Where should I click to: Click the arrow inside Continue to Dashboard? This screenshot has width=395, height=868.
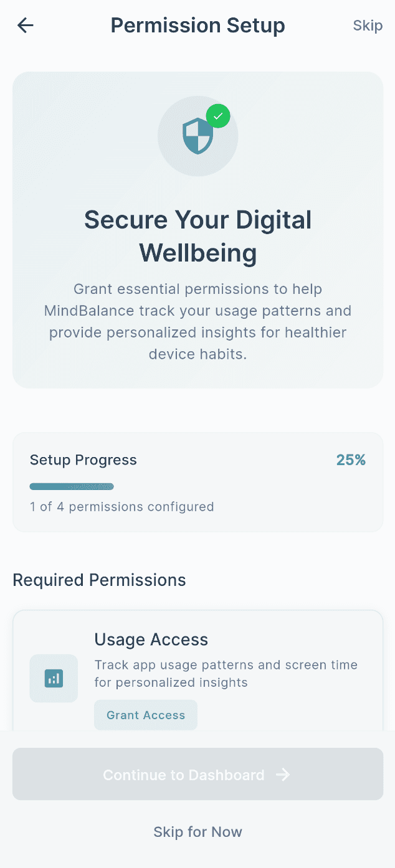click(282, 775)
